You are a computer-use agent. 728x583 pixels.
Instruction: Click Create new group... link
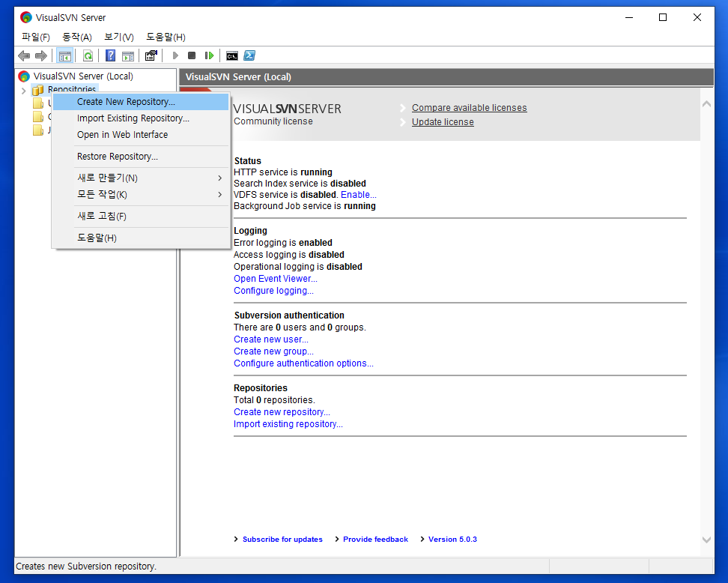click(273, 351)
